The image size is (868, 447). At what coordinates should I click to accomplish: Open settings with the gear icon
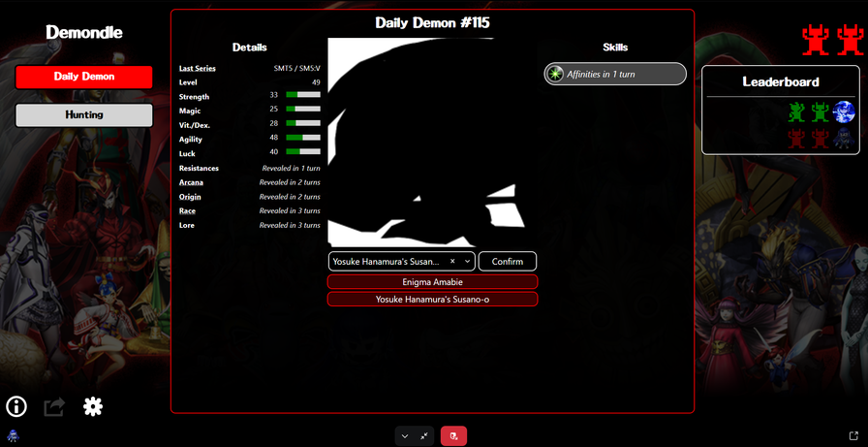pyautogui.click(x=93, y=407)
